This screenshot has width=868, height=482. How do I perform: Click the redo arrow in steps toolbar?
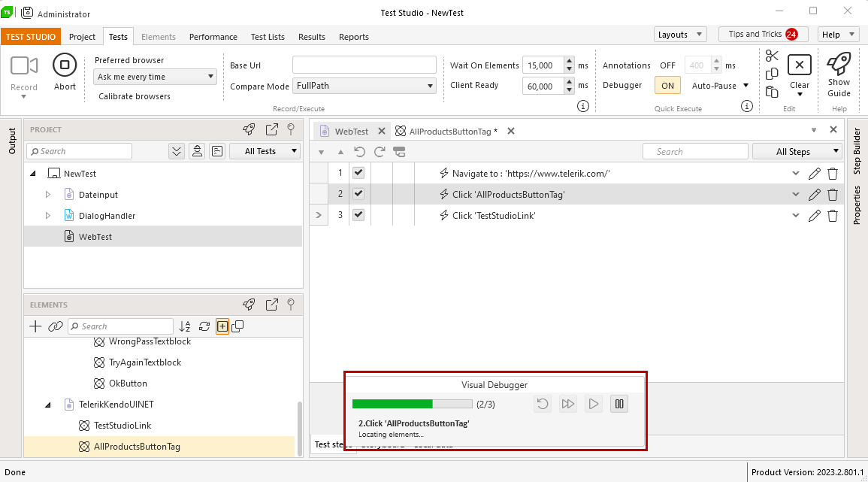[x=380, y=152]
